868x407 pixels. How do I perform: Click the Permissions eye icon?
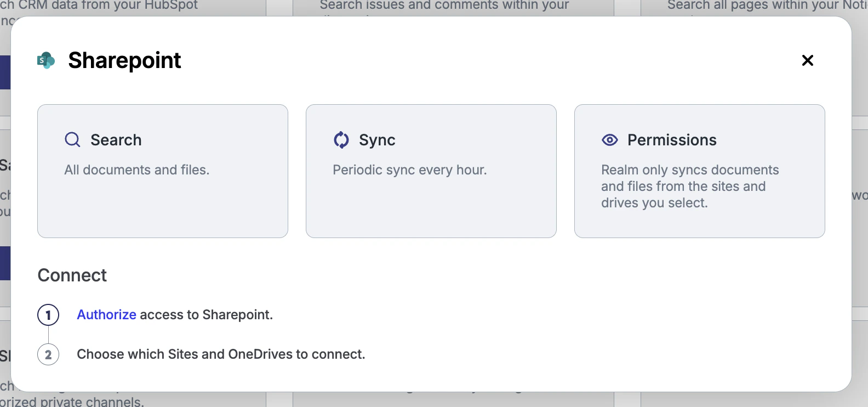coord(610,140)
